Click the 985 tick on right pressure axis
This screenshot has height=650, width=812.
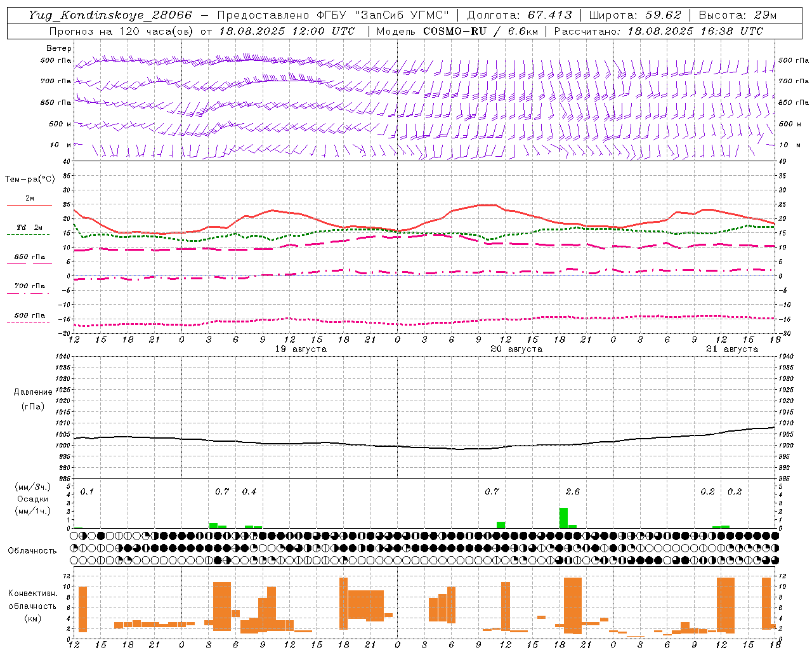(785, 479)
